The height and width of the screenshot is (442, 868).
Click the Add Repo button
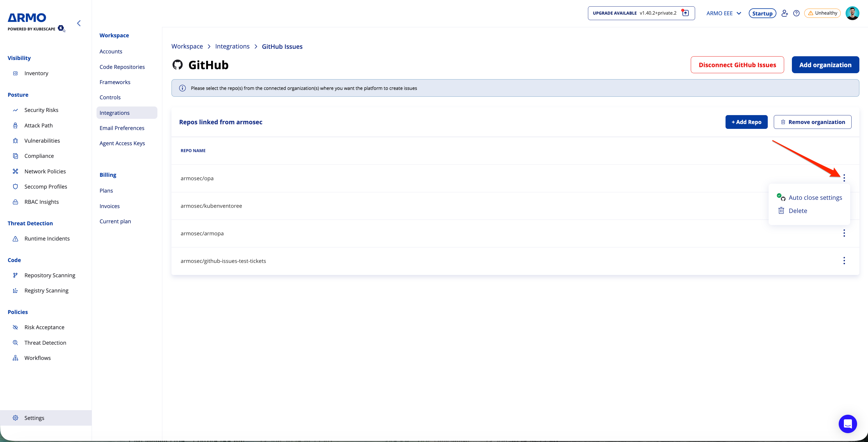click(x=746, y=122)
